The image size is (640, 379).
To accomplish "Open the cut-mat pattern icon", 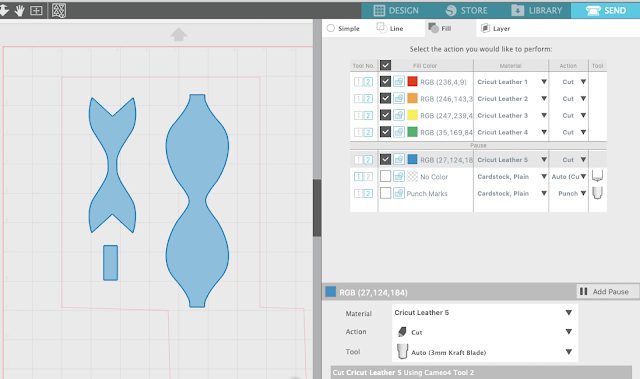I will coord(59,11).
